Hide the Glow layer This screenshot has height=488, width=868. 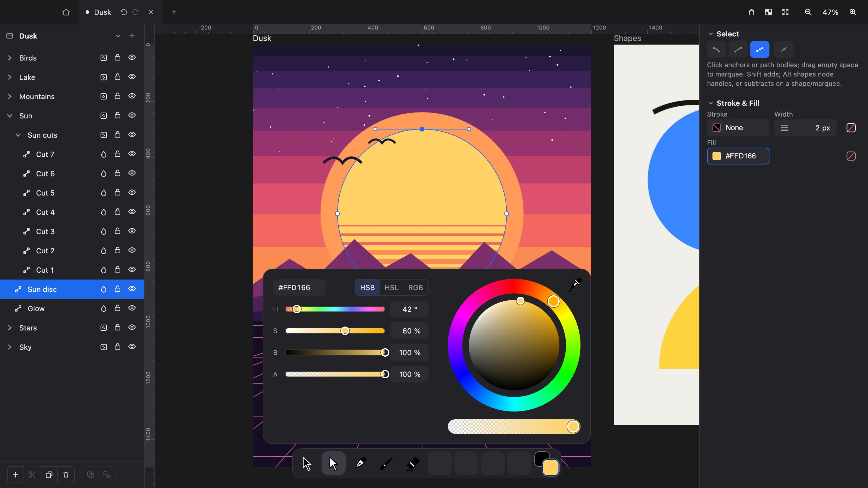pyautogui.click(x=132, y=308)
